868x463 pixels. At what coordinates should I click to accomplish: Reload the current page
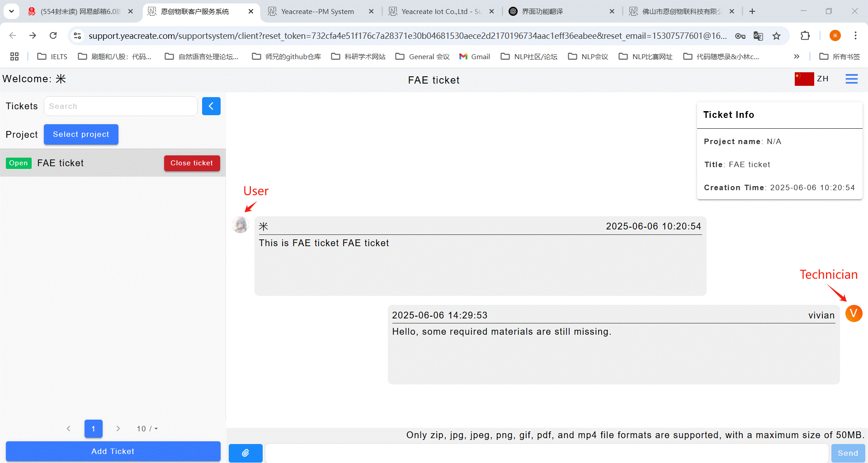click(x=53, y=36)
